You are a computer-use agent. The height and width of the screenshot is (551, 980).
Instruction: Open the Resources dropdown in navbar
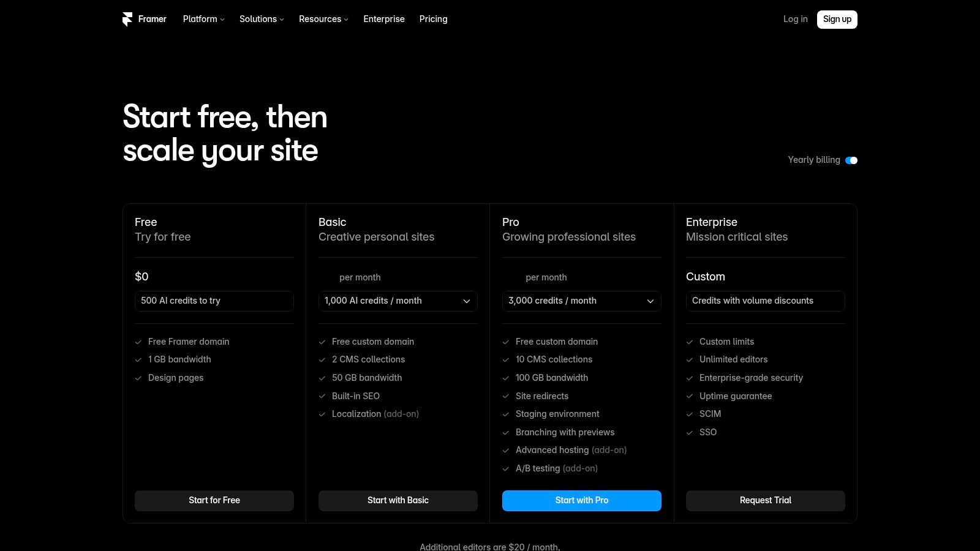point(323,19)
